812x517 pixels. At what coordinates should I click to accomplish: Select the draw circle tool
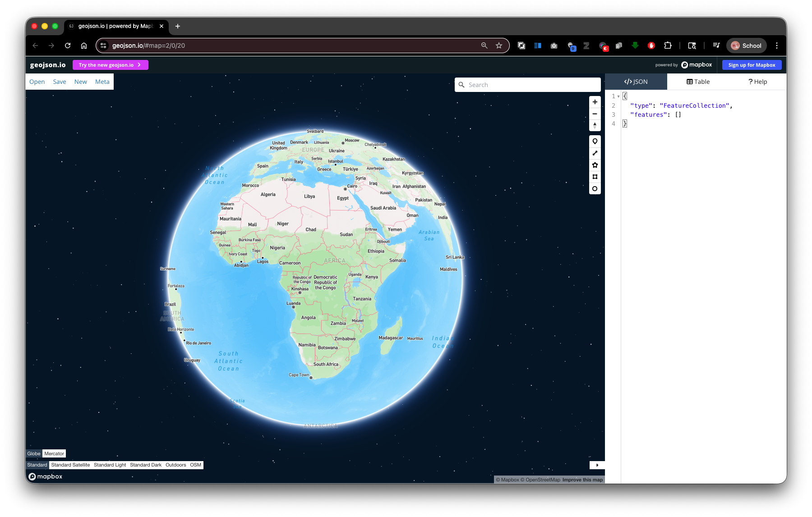[595, 189]
